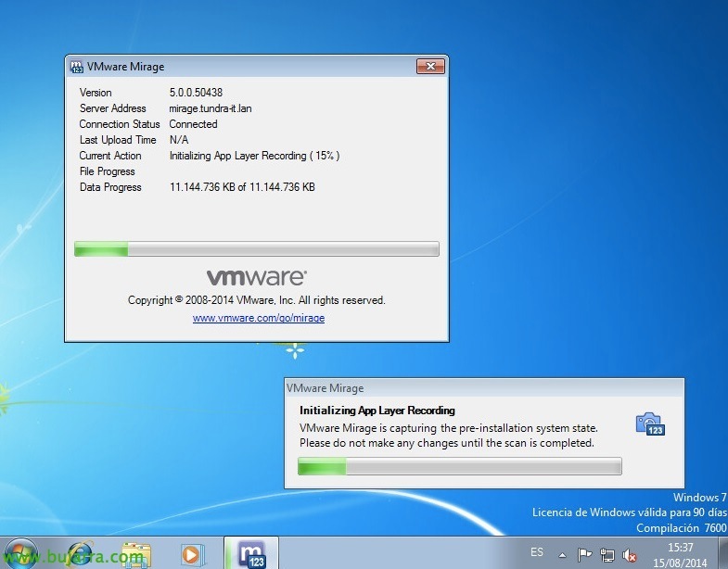Click the 'N/A' last upload time value
The height and width of the screenshot is (569, 728).
[x=179, y=140]
